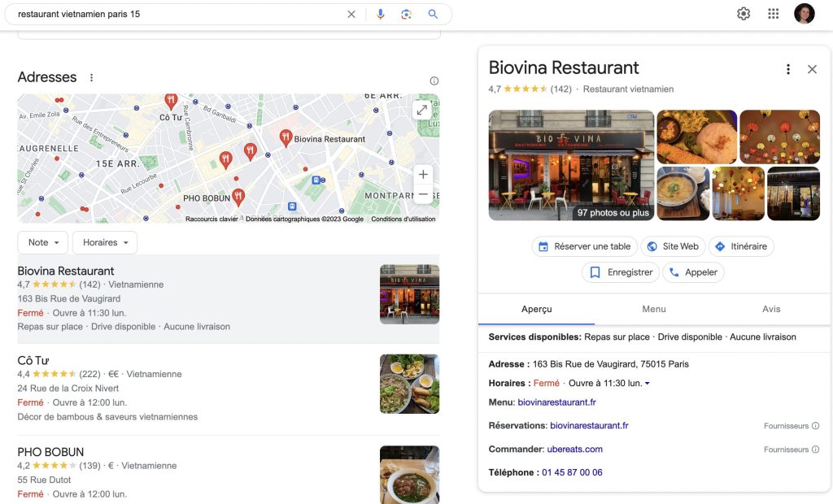This screenshot has width=833, height=504.
Task: Click address 163 Bis Rue de Vaugirard, 75015 Paris
Action: click(610, 364)
